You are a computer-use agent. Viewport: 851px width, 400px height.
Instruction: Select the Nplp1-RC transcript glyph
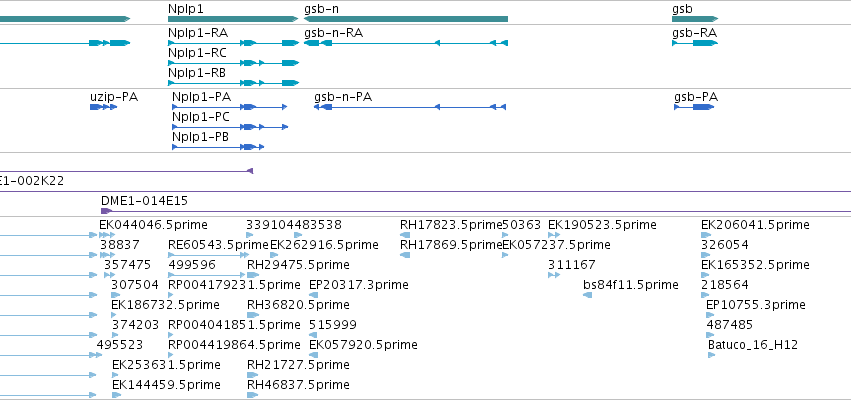pos(233,63)
